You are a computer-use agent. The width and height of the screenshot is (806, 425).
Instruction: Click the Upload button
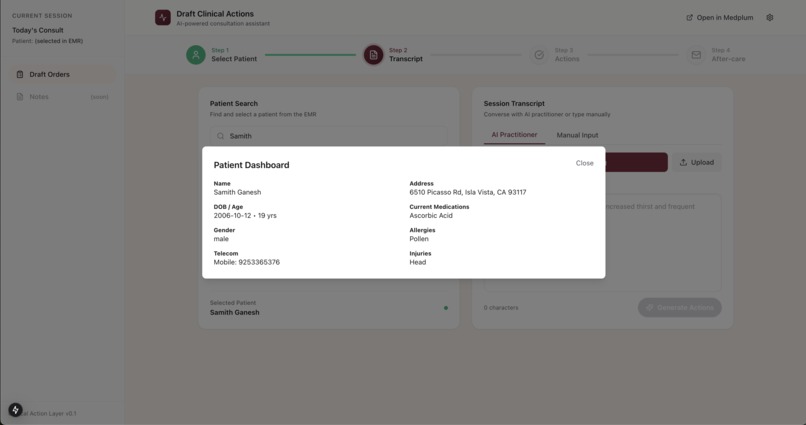[x=697, y=162]
